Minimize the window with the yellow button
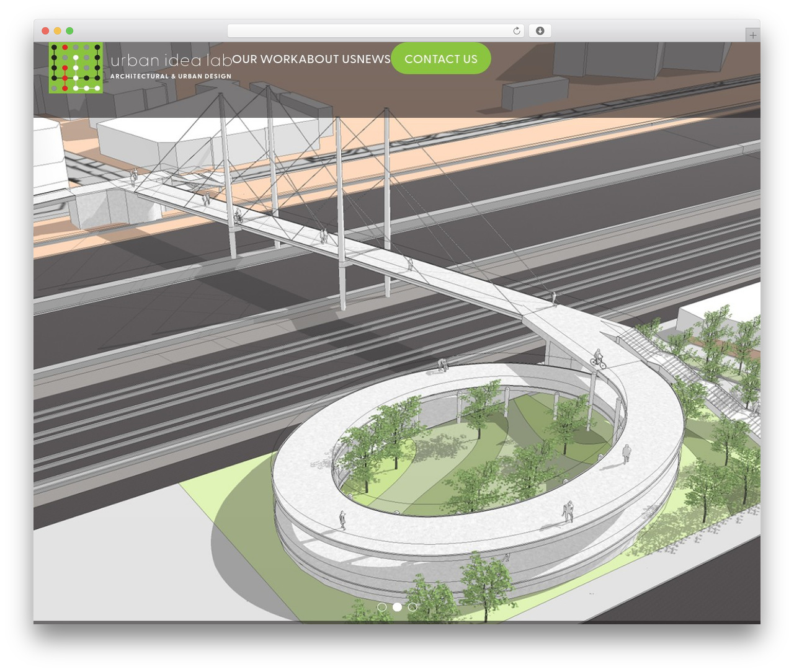 pyautogui.click(x=58, y=31)
